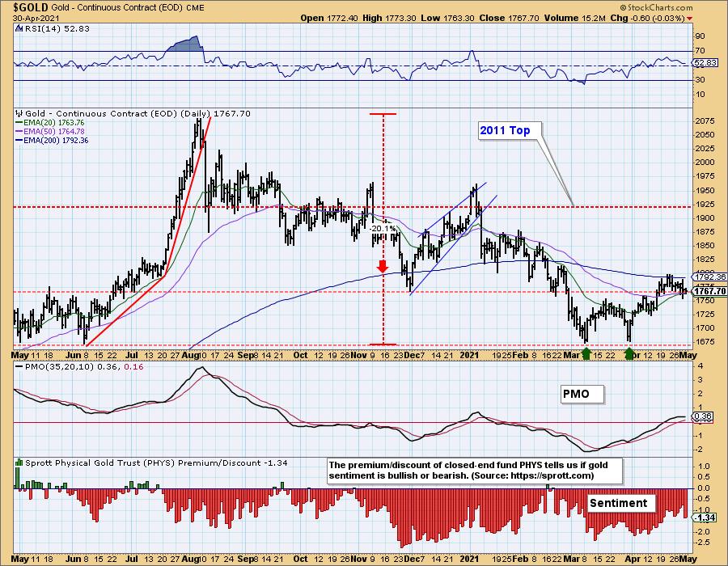Click the -2.5 level on sentiment axis
The width and height of the screenshot is (728, 566).
[702, 543]
